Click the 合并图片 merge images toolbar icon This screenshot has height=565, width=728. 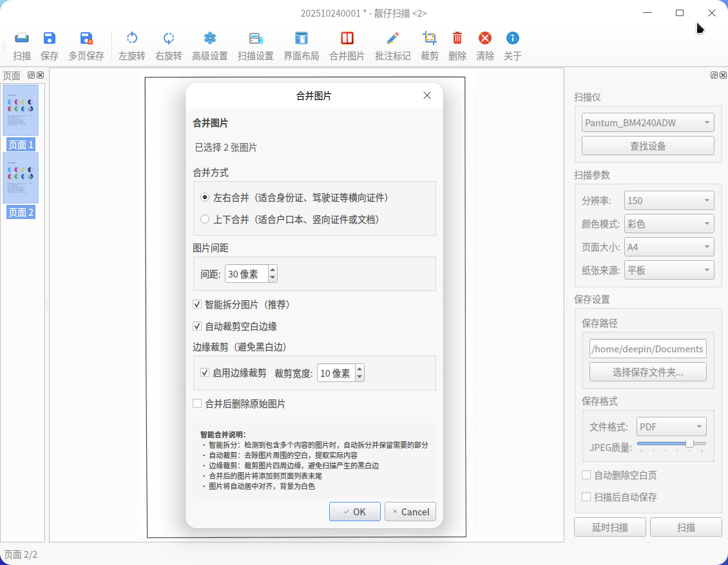click(347, 46)
